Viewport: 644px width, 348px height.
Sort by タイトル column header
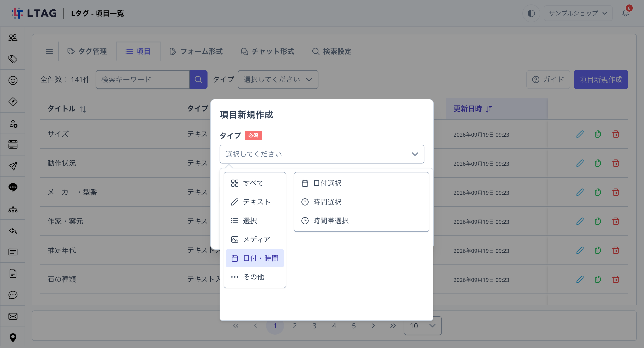[67, 109]
